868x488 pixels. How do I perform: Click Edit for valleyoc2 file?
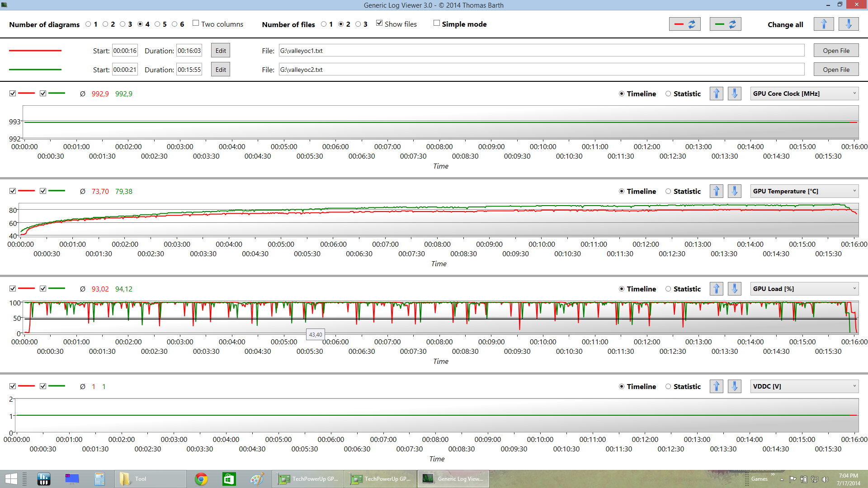(x=221, y=70)
